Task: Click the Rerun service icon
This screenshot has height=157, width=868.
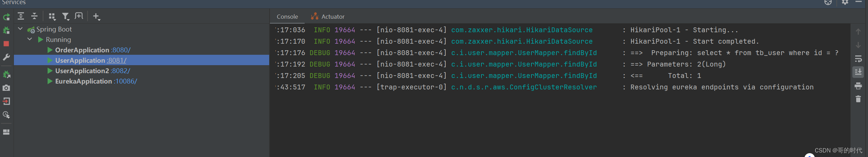Action: click(6, 17)
